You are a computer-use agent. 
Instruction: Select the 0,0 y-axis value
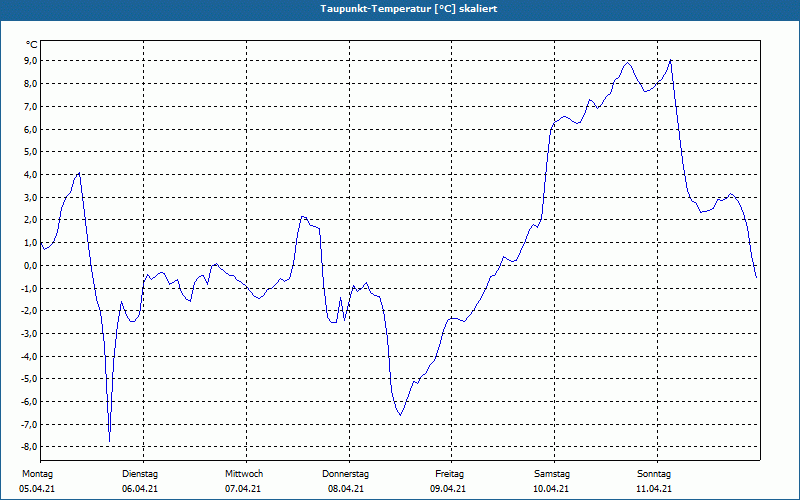(31, 265)
